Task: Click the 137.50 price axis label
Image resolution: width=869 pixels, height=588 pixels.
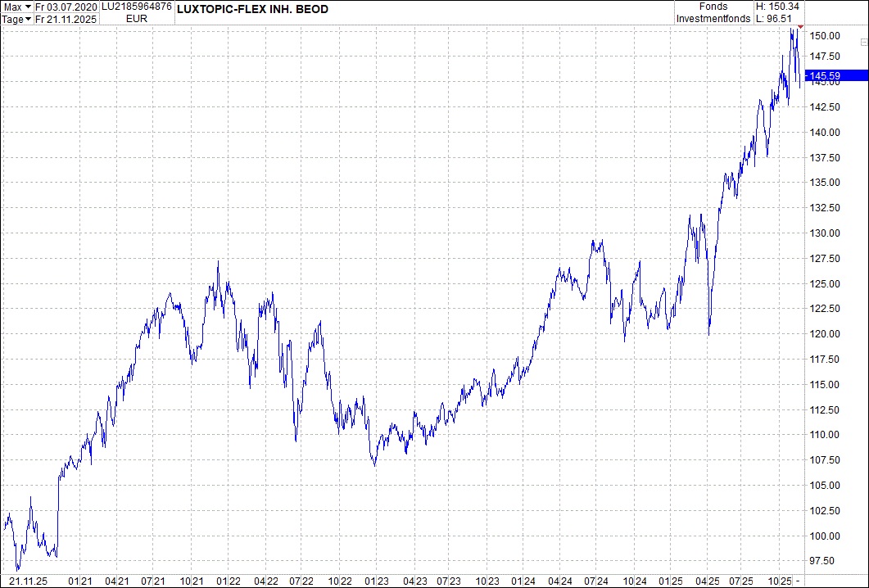Action: coord(825,158)
